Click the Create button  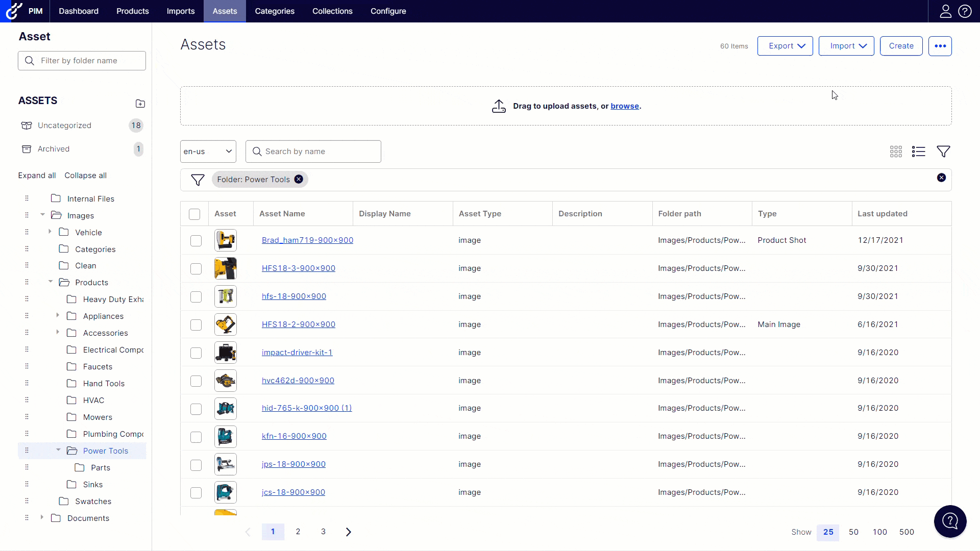tap(901, 46)
